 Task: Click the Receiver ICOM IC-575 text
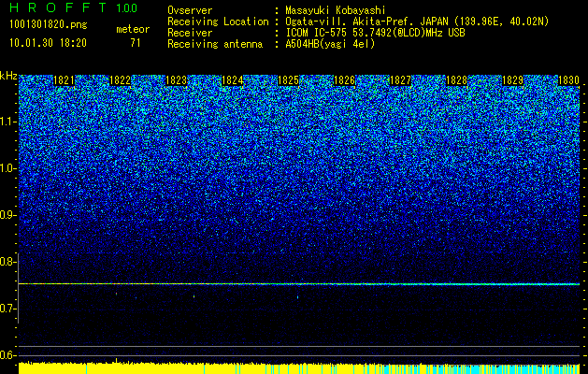coord(376,33)
